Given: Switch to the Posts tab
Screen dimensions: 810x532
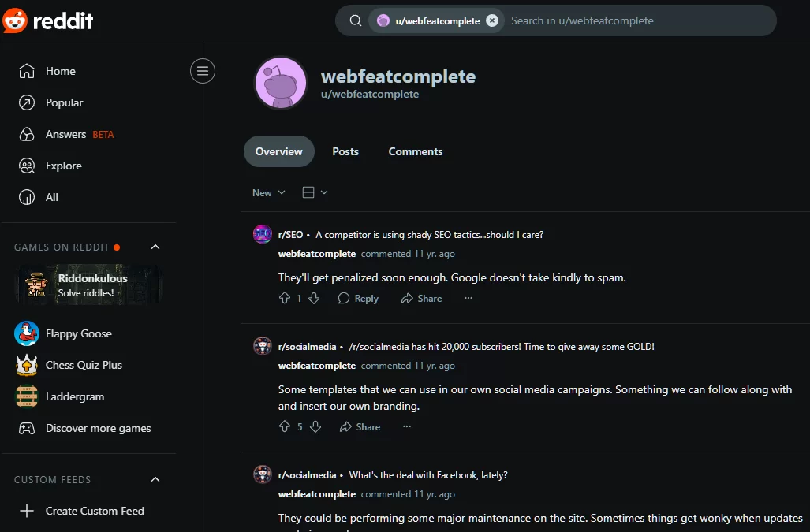Looking at the screenshot, I should coord(345,151).
